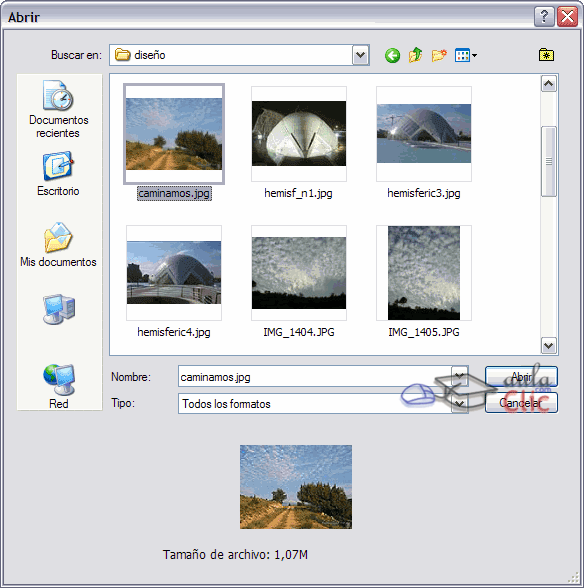Select the caminamos.jpg thumbnail

tap(174, 134)
